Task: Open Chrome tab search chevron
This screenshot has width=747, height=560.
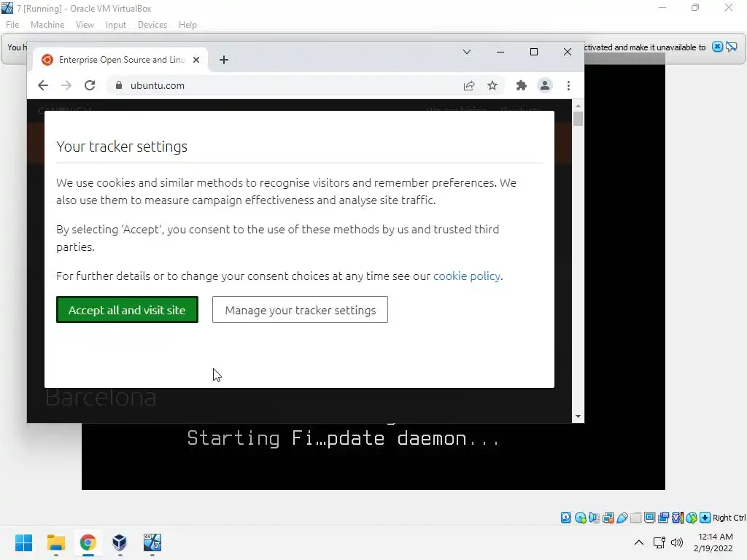Action: click(x=467, y=52)
